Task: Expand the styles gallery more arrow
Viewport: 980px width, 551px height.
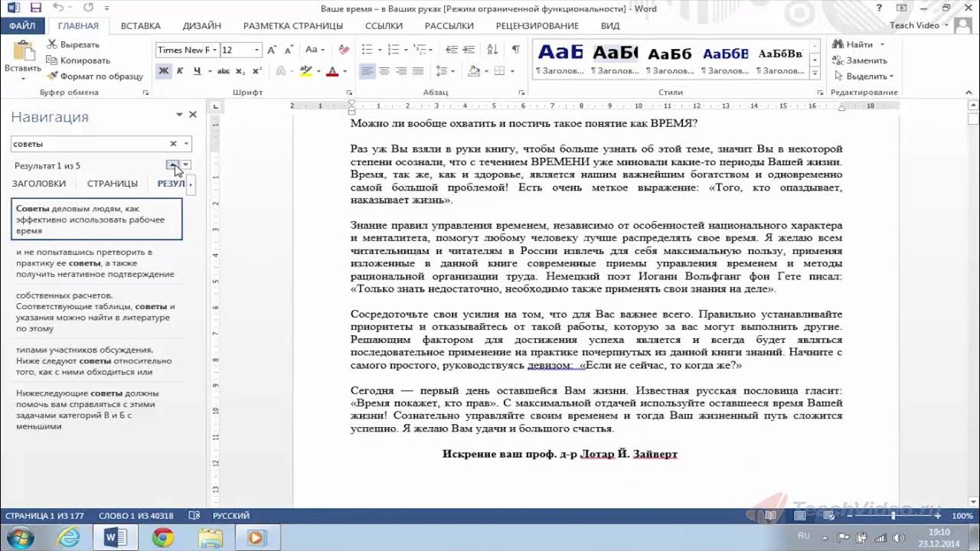Action: [815, 72]
